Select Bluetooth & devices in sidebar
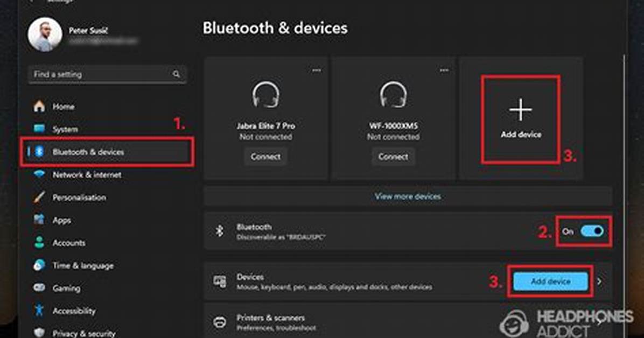Image resolution: width=644 pixels, height=338 pixels. pos(107,152)
